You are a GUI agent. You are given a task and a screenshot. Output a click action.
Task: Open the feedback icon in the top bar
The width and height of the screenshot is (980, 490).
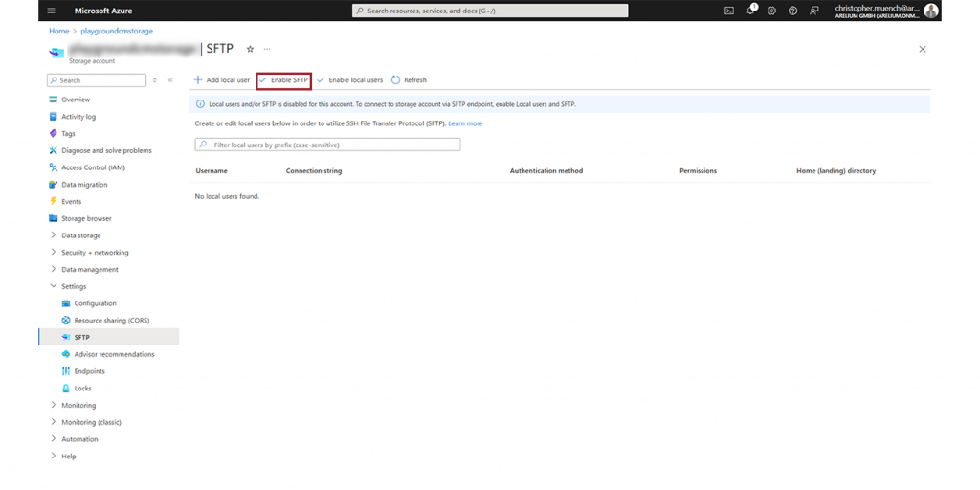tap(813, 11)
